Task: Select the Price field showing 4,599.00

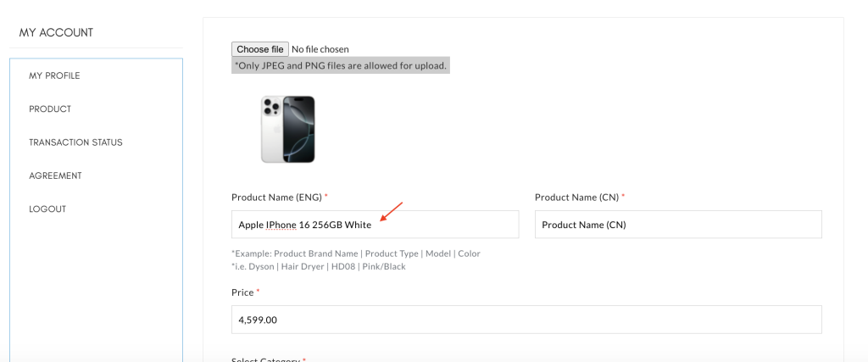Action: 526,320
